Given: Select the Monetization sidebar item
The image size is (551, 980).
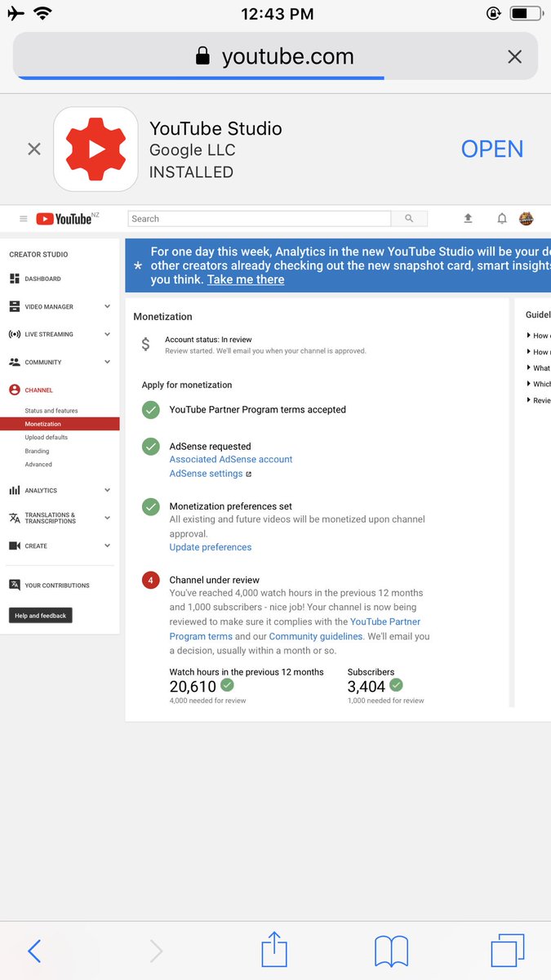Looking at the screenshot, I should click(x=60, y=424).
